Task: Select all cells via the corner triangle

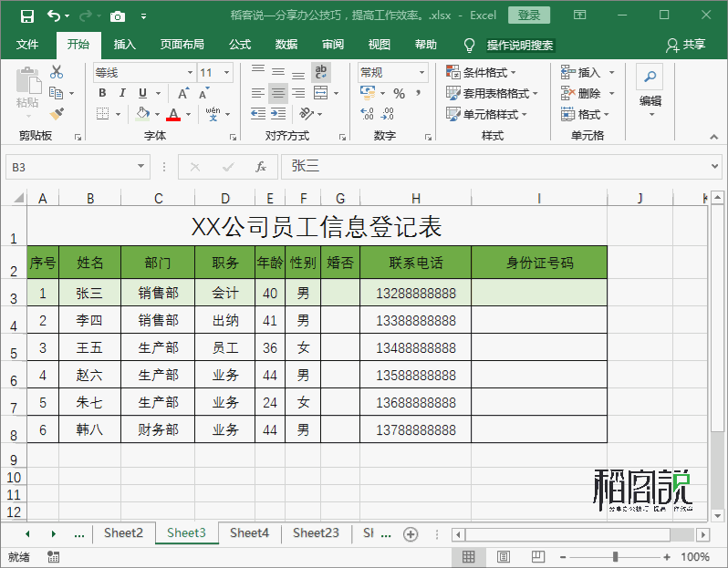Action: tap(17, 198)
